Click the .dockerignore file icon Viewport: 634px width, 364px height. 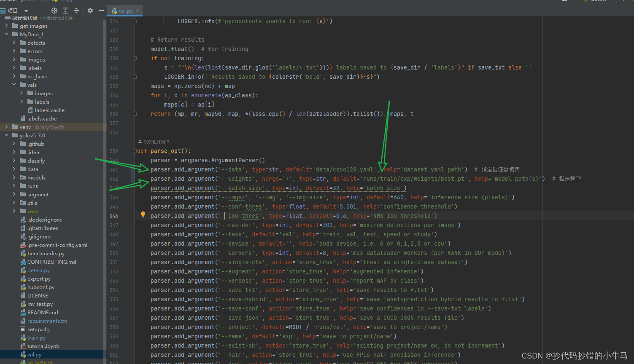pos(23,219)
